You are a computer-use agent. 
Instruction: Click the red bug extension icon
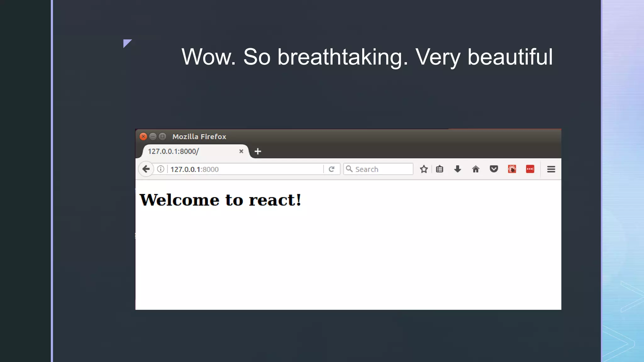(512, 169)
